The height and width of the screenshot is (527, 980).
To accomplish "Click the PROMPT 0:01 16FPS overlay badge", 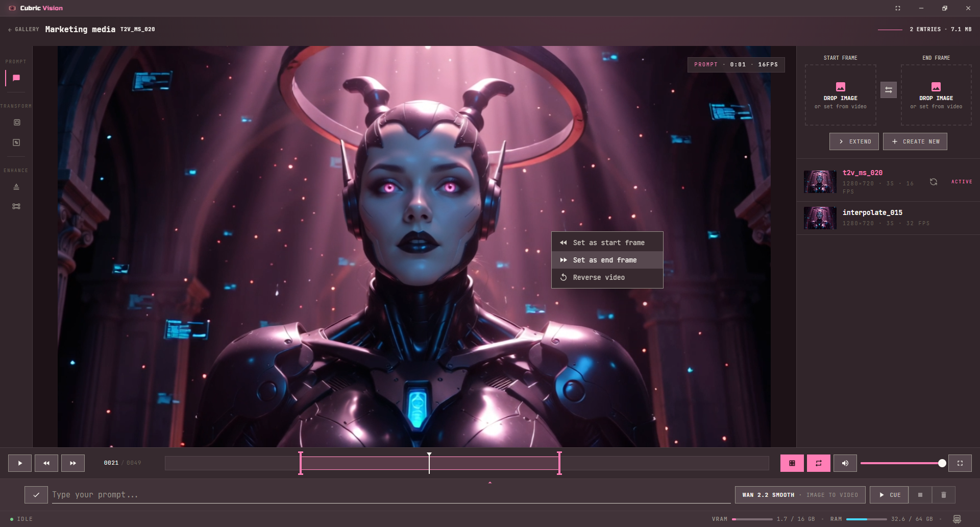I will coord(736,64).
